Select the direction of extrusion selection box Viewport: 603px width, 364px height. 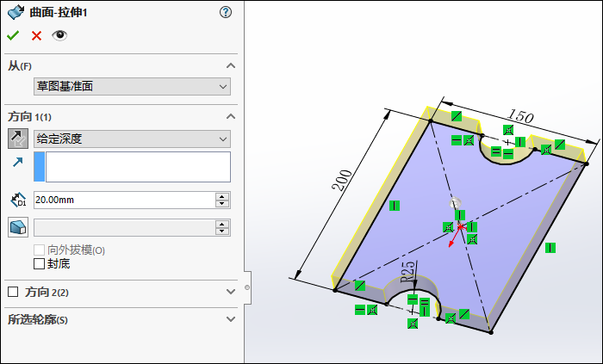point(132,167)
